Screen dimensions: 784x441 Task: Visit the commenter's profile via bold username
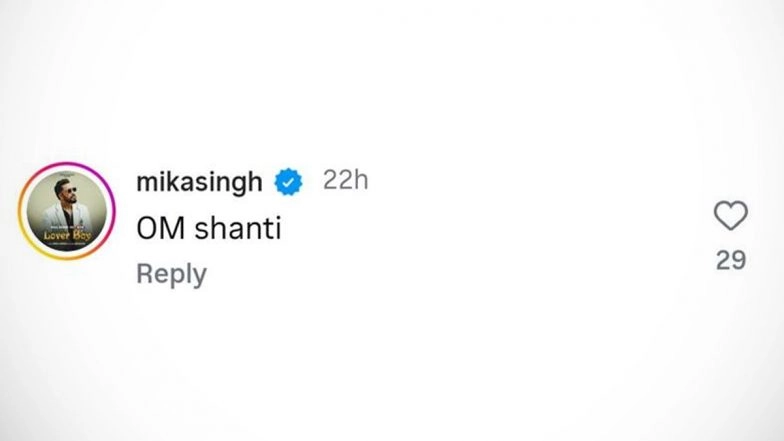[x=199, y=183]
